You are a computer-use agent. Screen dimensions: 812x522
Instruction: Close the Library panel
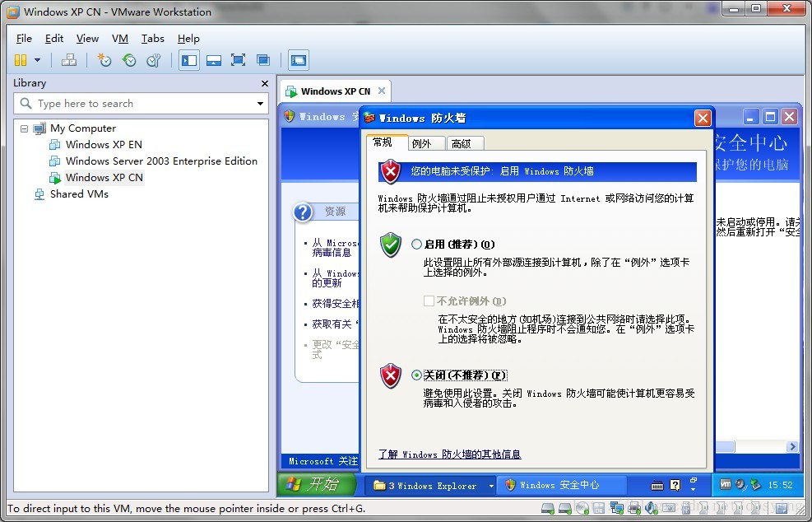[265, 83]
